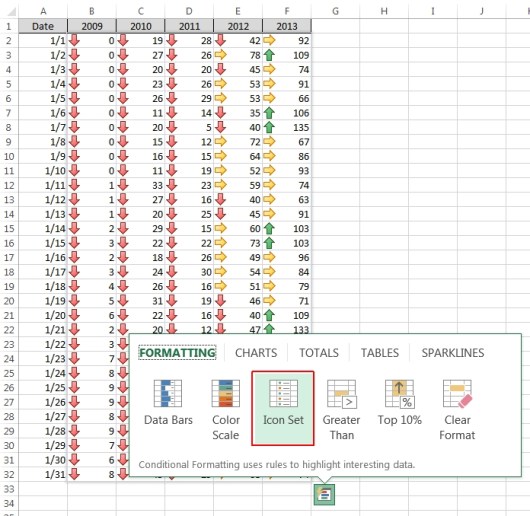Click 2010 value 19 in row 2
This screenshot has height=516, width=530.
pyautogui.click(x=141, y=41)
